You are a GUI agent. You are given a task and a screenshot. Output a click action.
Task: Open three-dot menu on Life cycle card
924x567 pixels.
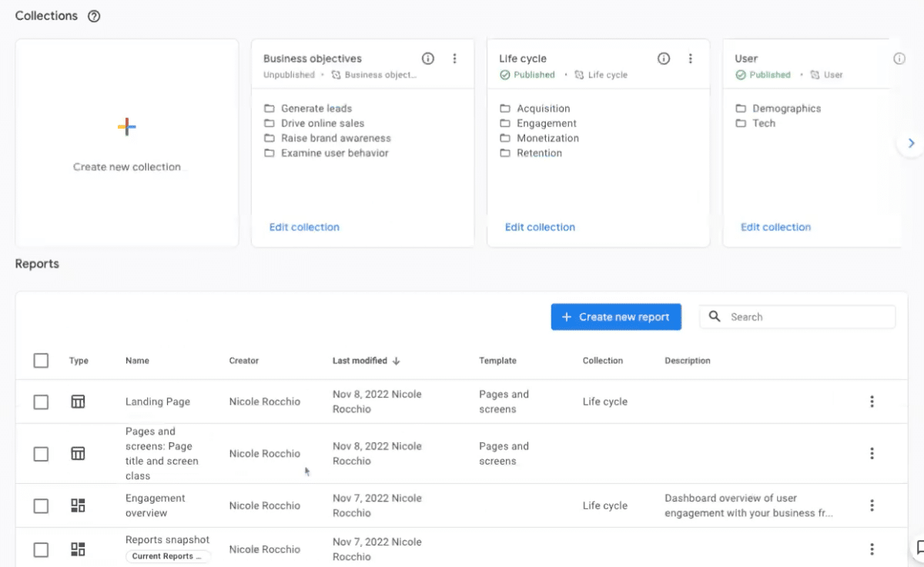690,59
